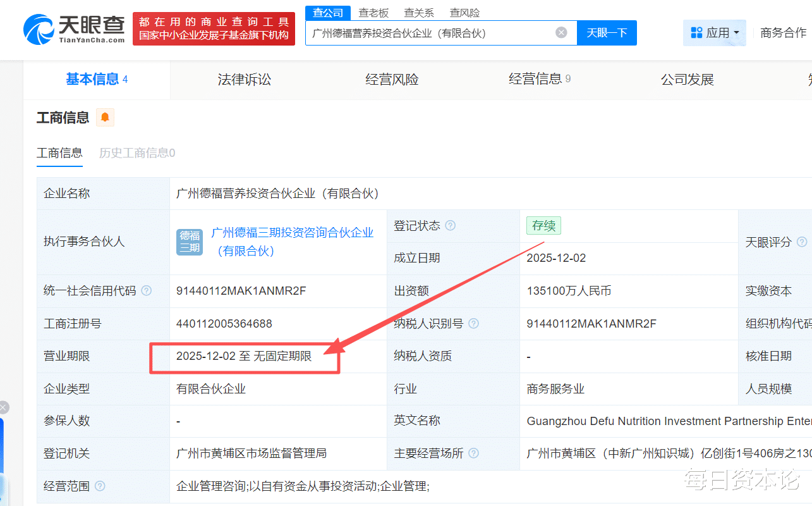Viewport: 812px width, 506px height.
Task: Click the 广州市黄埔区 business address value
Action: (669, 454)
